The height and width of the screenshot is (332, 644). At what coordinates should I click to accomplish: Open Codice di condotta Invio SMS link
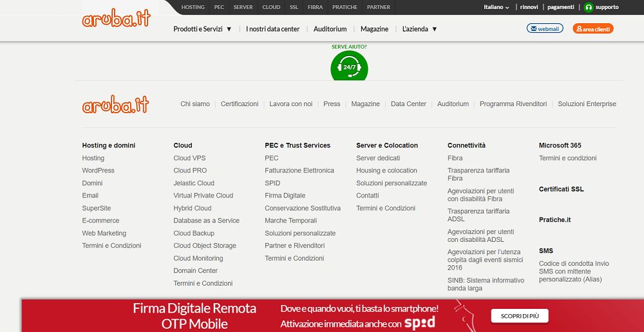574,272
